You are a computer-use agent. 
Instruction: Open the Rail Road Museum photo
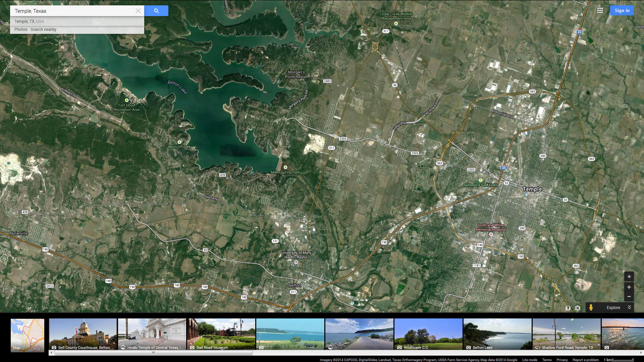pos(221,334)
